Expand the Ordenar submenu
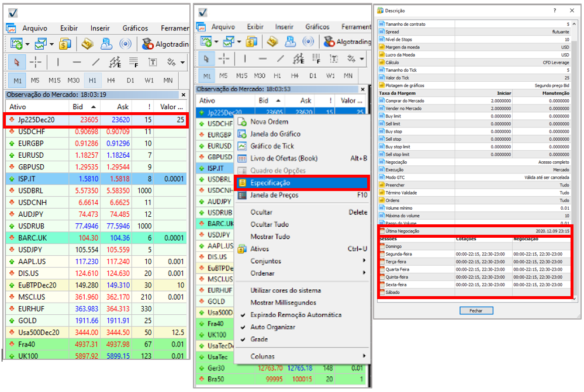Image resolution: width=584 pixels, height=392 pixels. point(302,273)
